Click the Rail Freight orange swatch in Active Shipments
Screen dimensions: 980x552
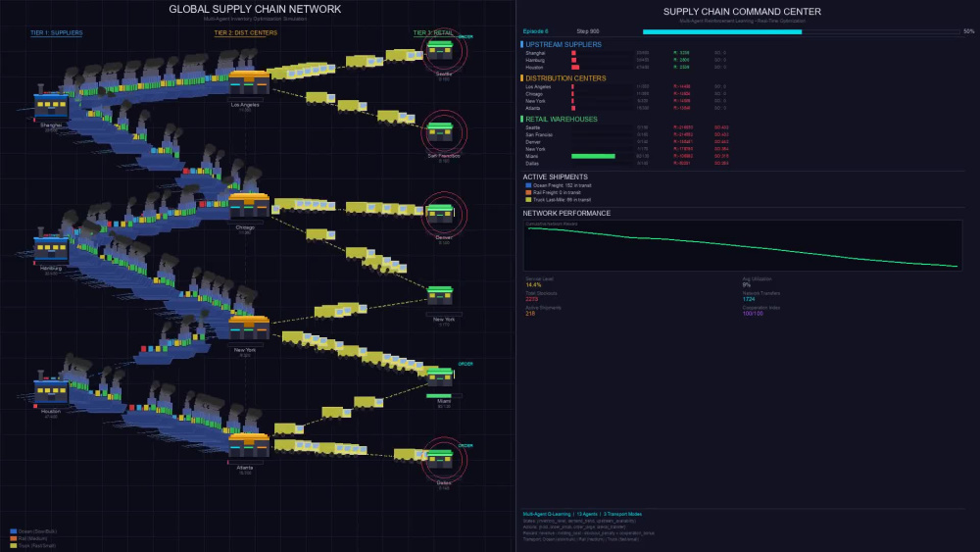[528, 192]
